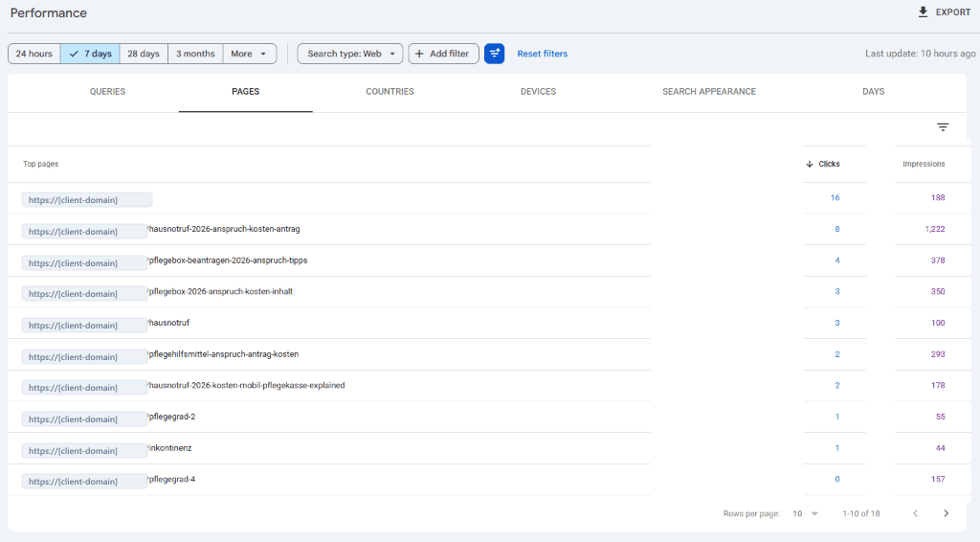Click the table filter rows icon

[x=943, y=127]
